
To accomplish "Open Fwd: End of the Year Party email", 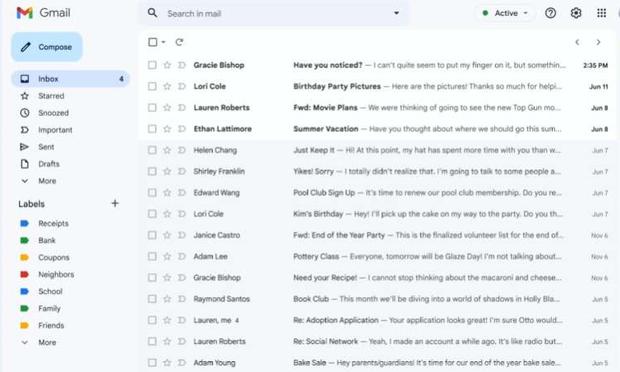I will (x=378, y=235).
